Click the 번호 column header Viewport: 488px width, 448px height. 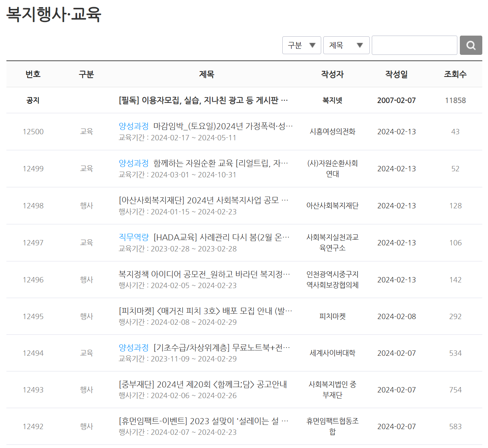33,74
